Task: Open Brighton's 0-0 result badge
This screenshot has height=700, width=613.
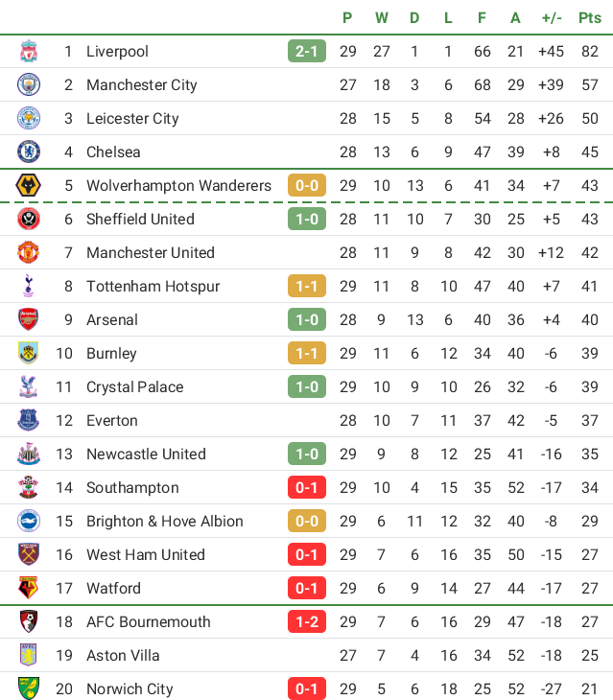Action: coord(307,522)
